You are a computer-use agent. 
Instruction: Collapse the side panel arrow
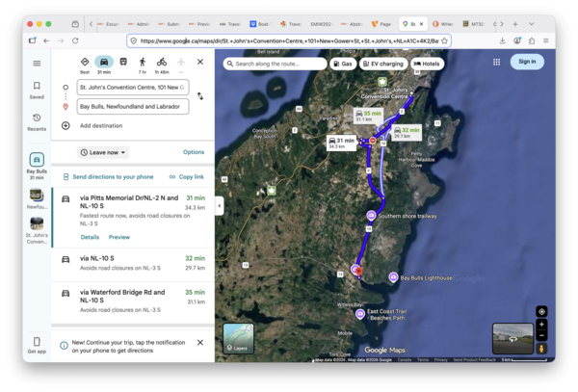[220, 205]
